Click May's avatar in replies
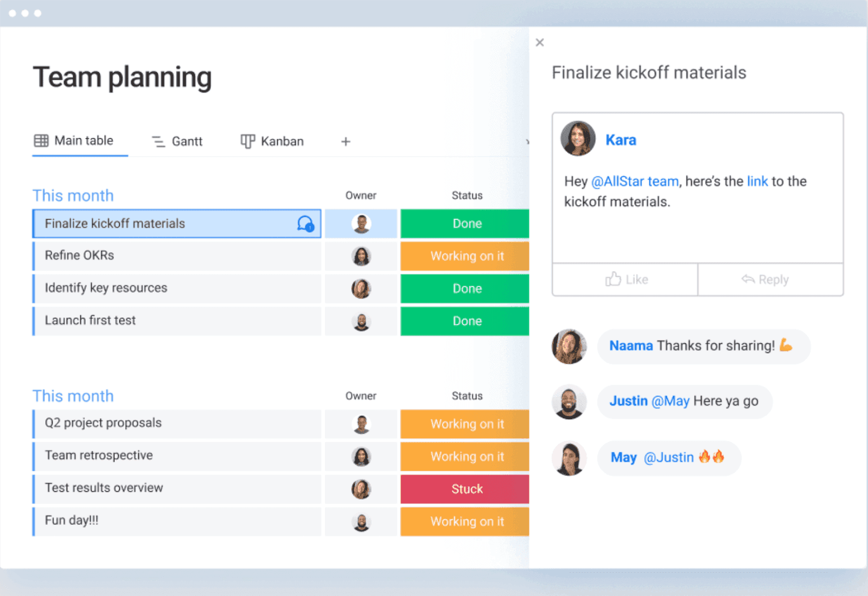The image size is (868, 596). pos(569,458)
